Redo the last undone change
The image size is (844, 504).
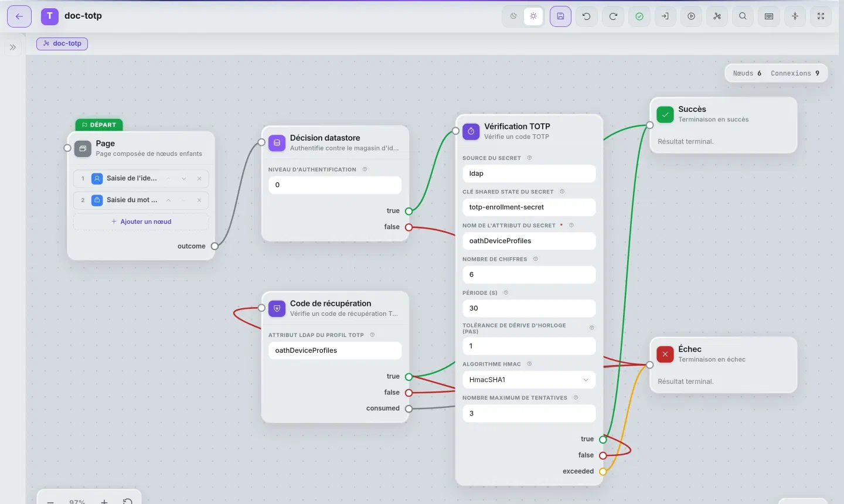(x=613, y=16)
